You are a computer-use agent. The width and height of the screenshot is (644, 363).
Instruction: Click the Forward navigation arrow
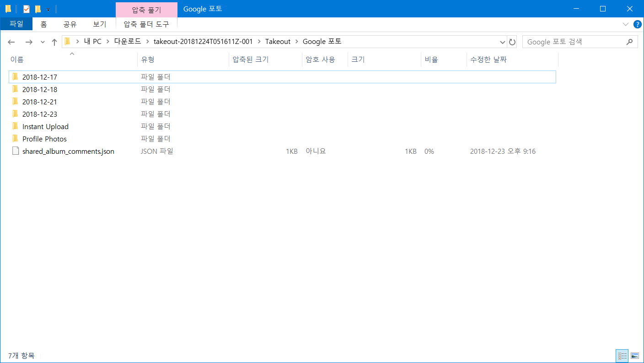point(29,42)
